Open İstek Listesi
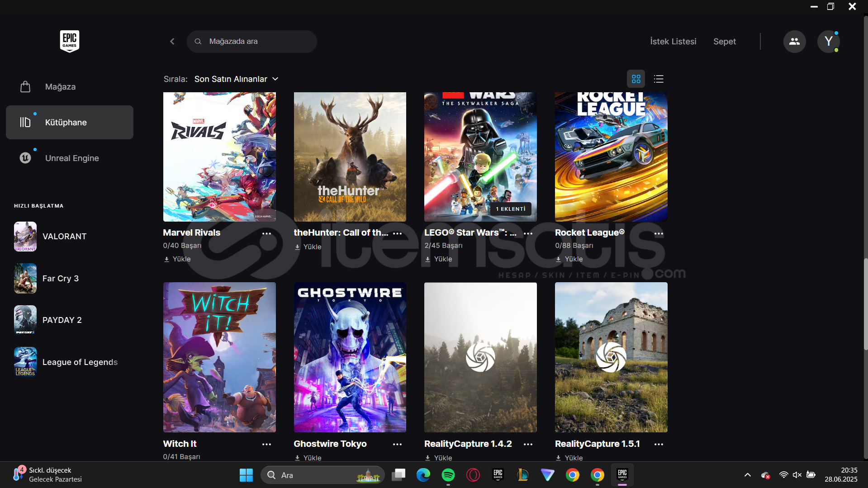Viewport: 868px width, 488px height. (673, 41)
